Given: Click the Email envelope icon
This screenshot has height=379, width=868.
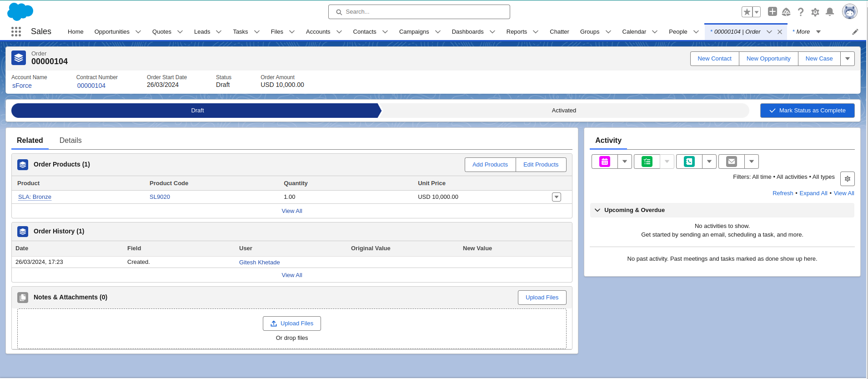Looking at the screenshot, I should pos(732,162).
